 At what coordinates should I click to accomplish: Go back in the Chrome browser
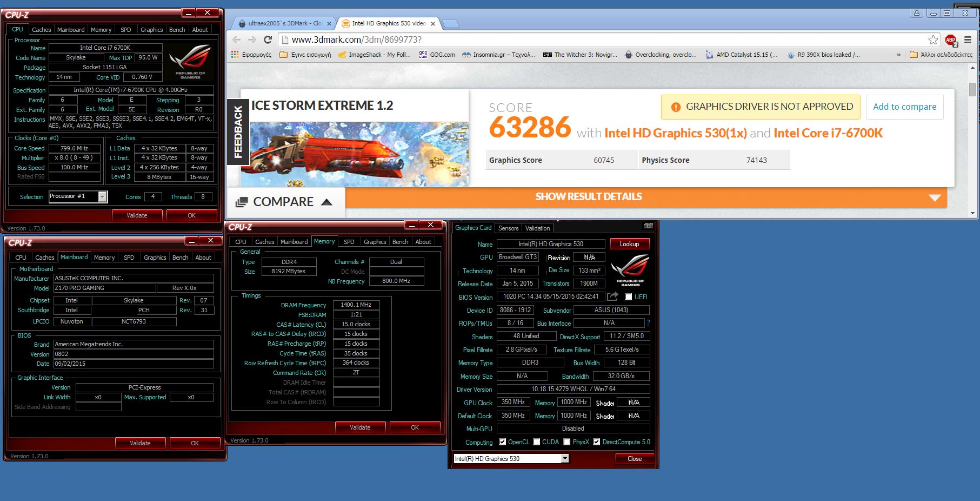236,39
